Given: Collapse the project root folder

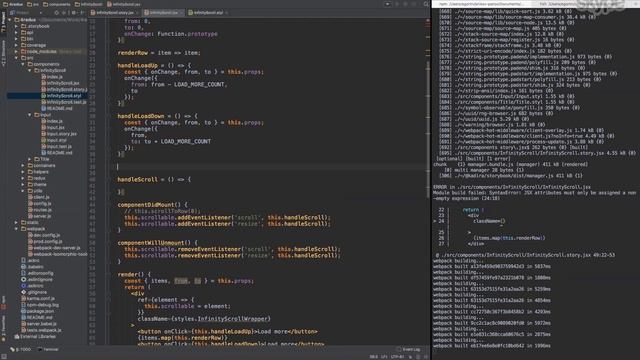Looking at the screenshot, I should [10, 20].
